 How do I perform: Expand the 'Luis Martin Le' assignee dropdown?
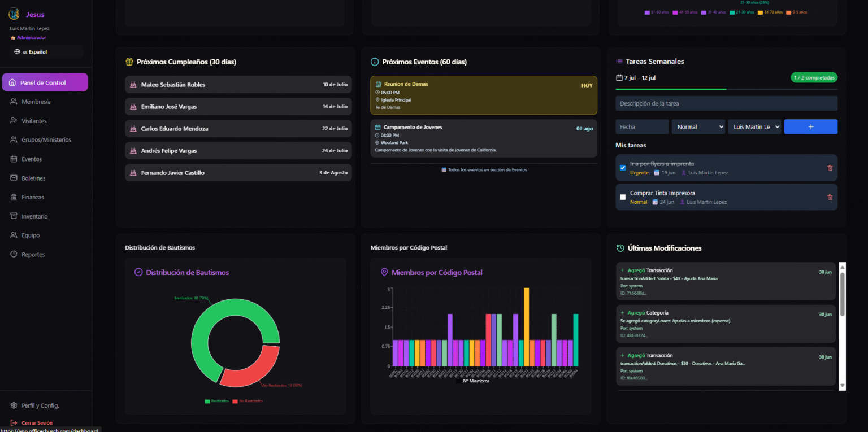click(x=754, y=127)
